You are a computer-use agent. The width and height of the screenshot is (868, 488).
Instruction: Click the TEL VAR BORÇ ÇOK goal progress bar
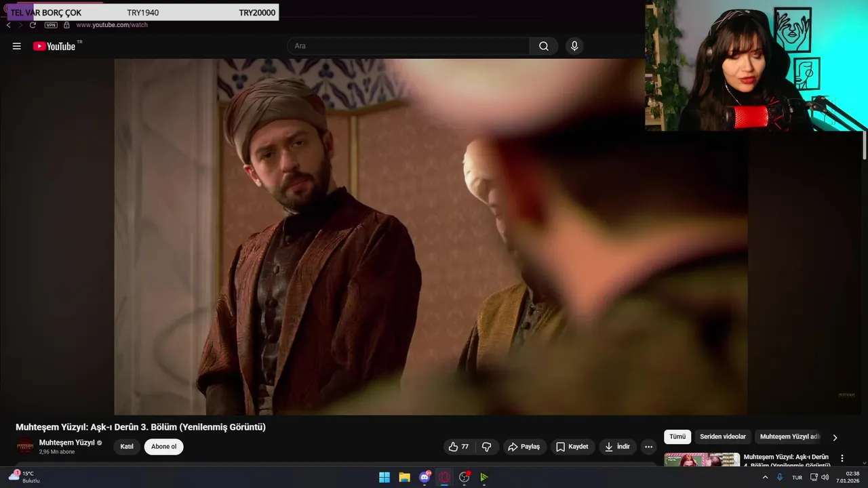click(143, 12)
